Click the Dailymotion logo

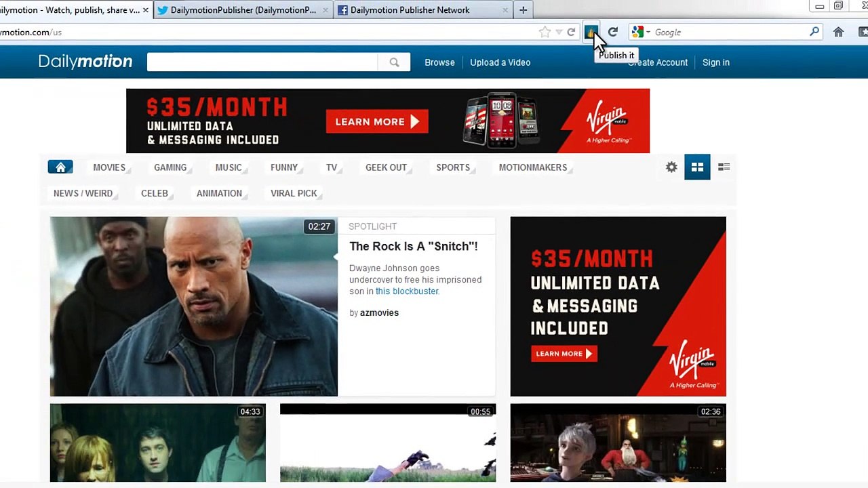point(85,62)
